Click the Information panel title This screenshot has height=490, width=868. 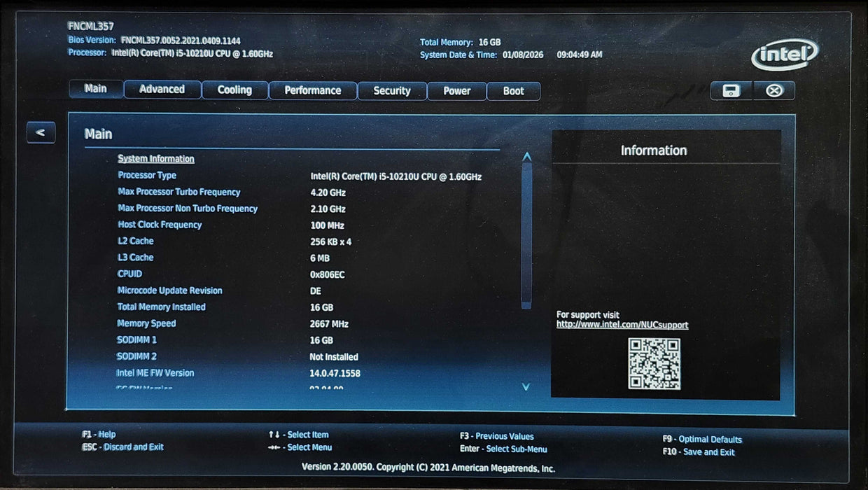[x=654, y=150]
